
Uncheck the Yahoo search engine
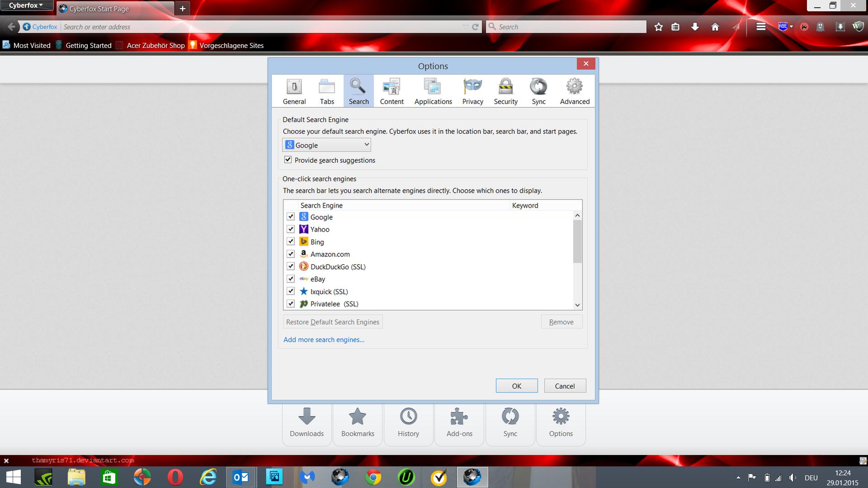click(x=290, y=229)
